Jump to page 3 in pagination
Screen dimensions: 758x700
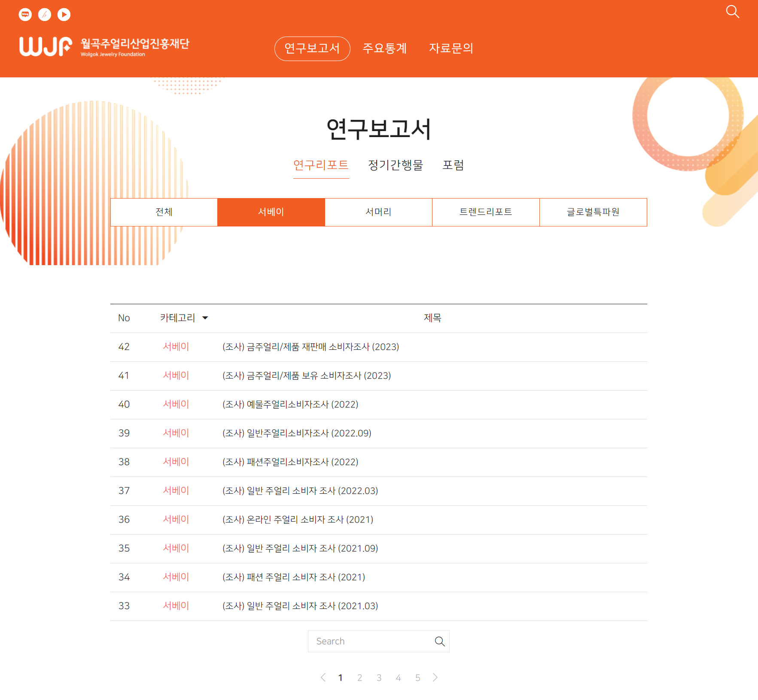point(379,678)
